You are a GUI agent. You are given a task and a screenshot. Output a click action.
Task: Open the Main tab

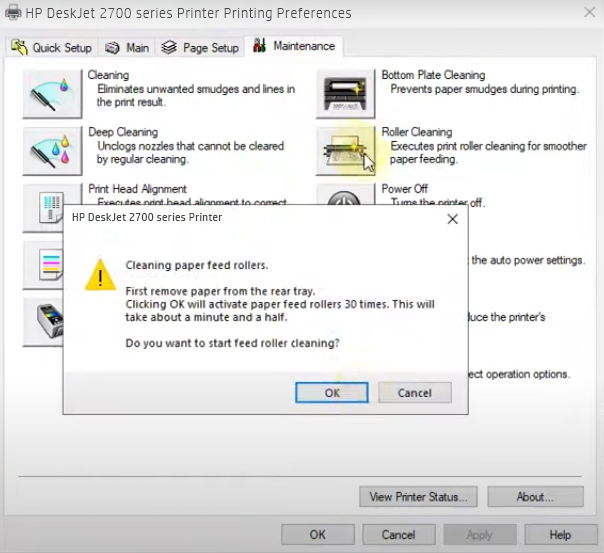(x=127, y=48)
